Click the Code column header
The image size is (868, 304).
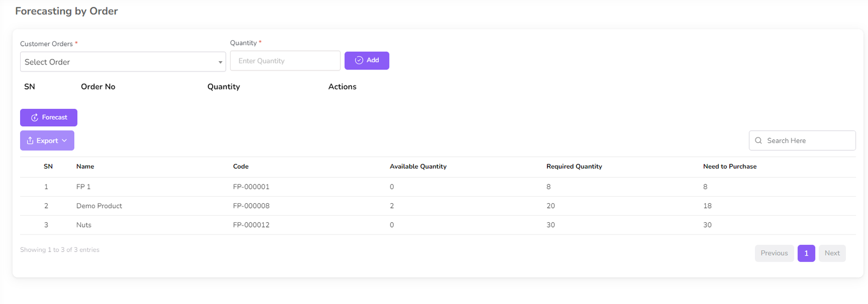[x=241, y=167]
